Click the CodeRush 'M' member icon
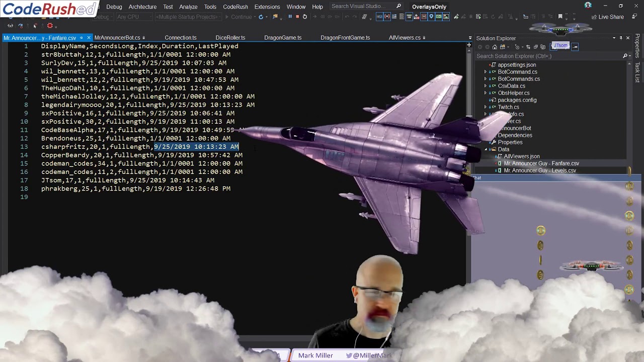 coord(424,17)
